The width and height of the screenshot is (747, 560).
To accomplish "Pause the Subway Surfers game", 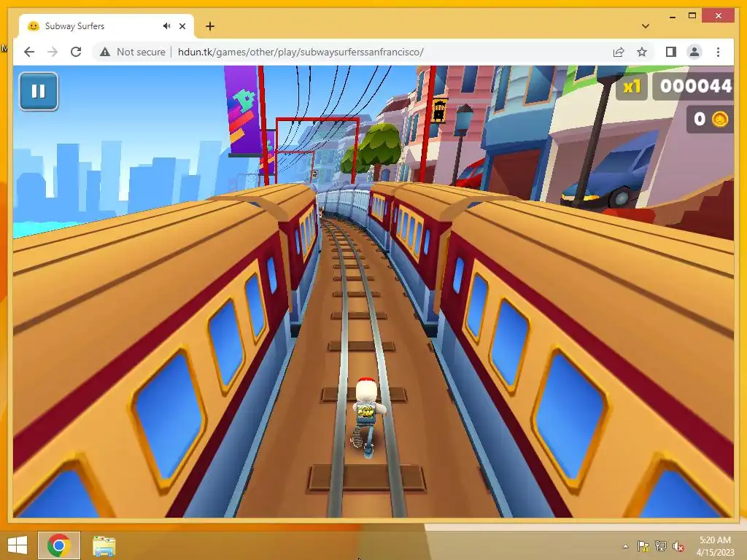I will click(39, 91).
